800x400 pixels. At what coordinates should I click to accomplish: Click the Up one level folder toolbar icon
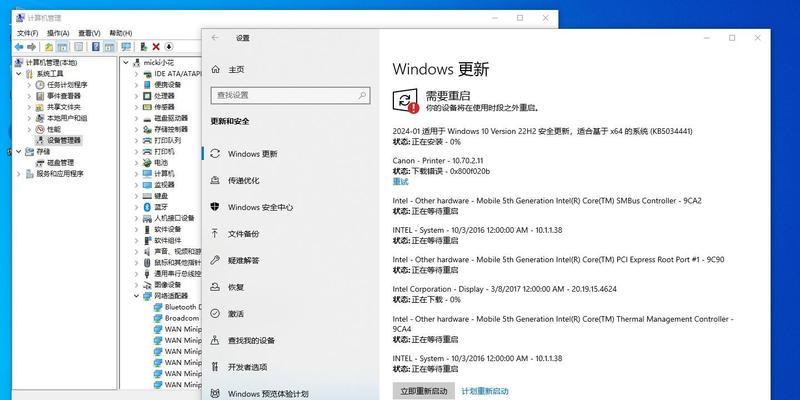48,47
